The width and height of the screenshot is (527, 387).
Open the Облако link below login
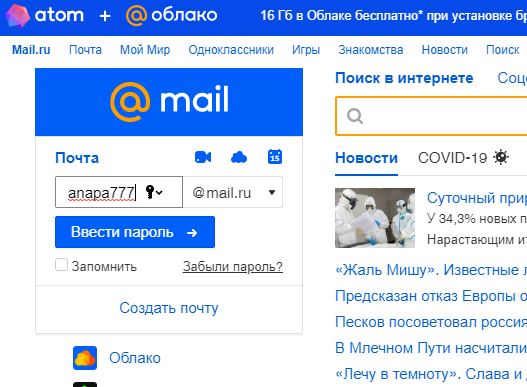coord(135,358)
